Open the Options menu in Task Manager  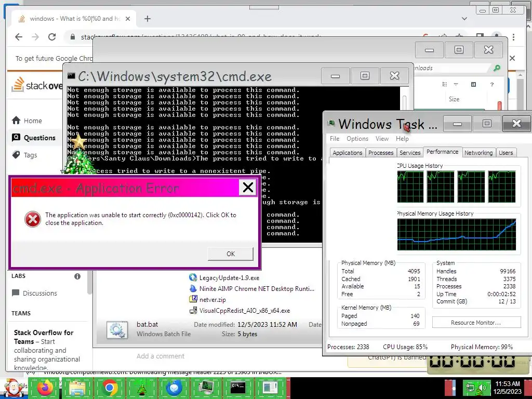357,138
